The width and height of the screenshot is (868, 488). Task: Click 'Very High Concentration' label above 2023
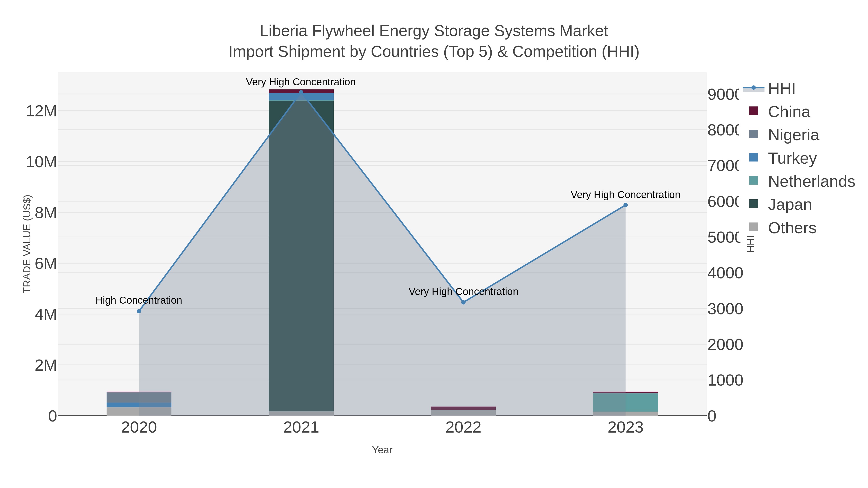pos(625,195)
